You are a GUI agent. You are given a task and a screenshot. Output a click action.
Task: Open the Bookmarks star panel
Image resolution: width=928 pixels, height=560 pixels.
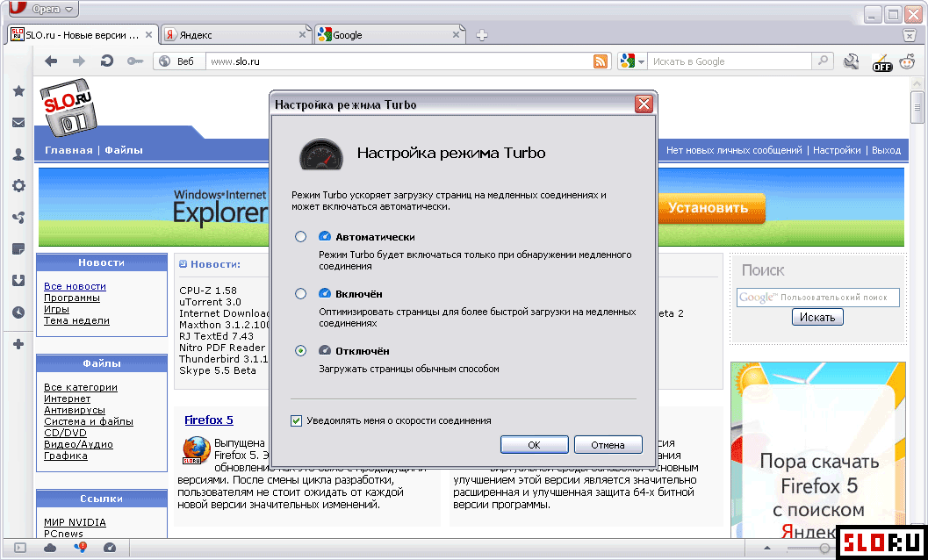coord(19,90)
